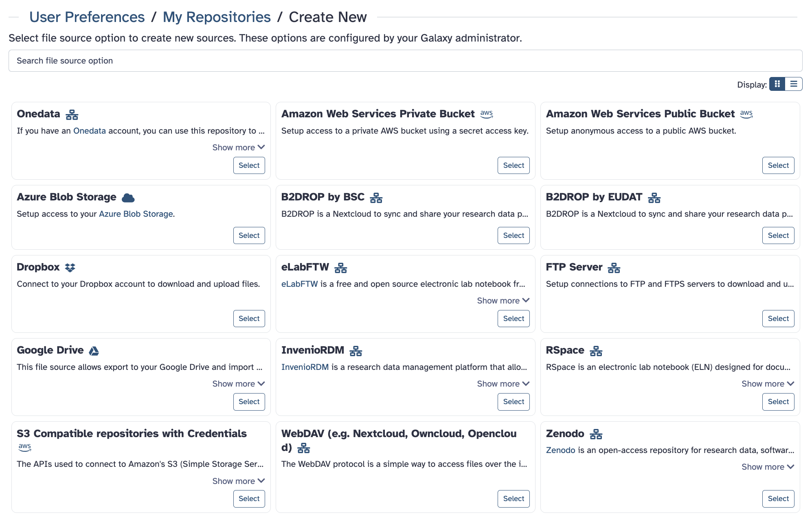The height and width of the screenshot is (519, 812).
Task: Open the Zenodo repository link
Action: (560, 450)
